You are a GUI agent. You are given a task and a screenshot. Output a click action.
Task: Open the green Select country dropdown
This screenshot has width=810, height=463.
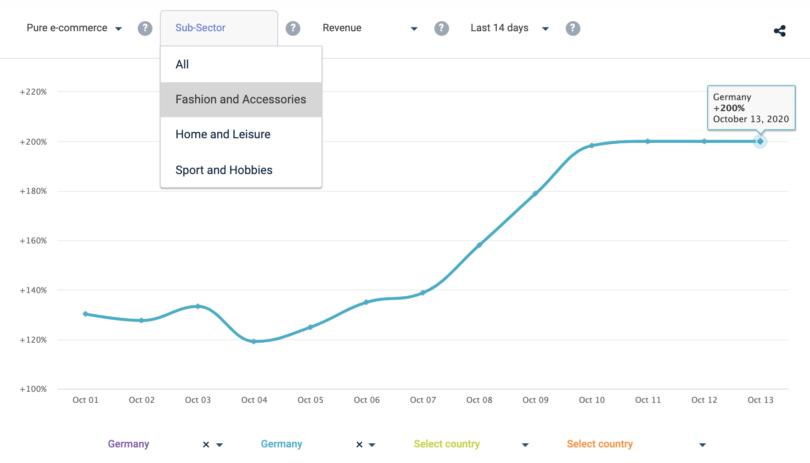[470, 444]
